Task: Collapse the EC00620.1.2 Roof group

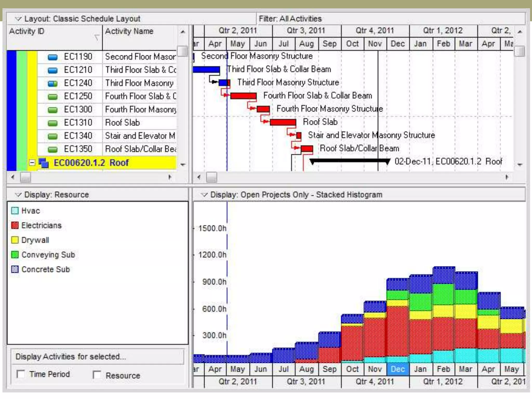Action: 32,163
